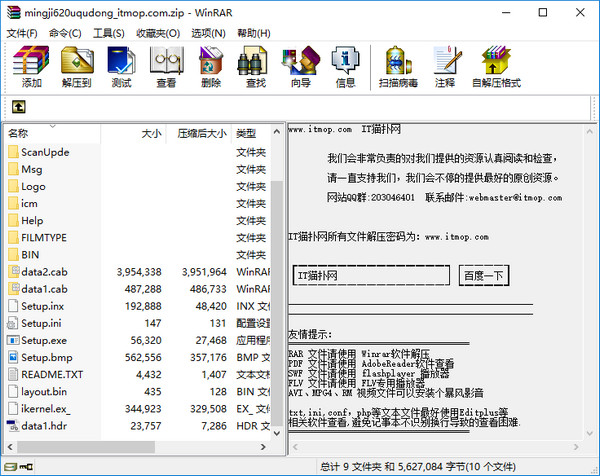Sort by 压缩后大小 column header
600x476 pixels.
point(199,133)
